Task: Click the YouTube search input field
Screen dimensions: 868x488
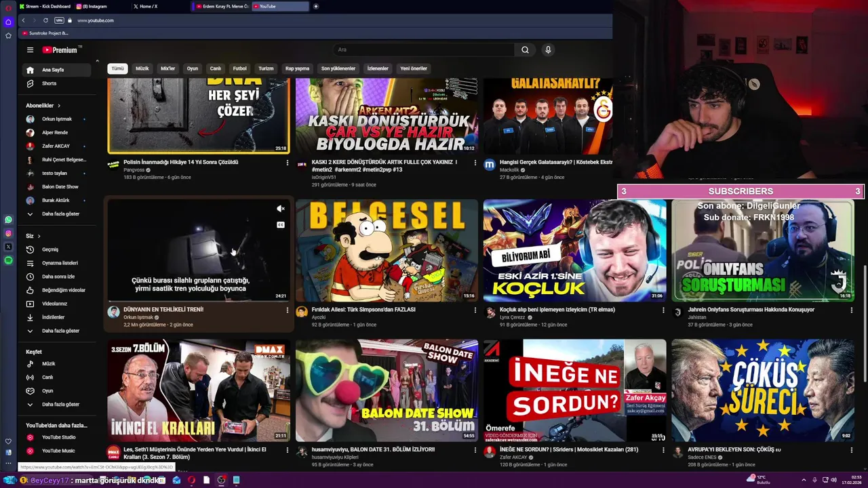Action: pyautogui.click(x=424, y=49)
